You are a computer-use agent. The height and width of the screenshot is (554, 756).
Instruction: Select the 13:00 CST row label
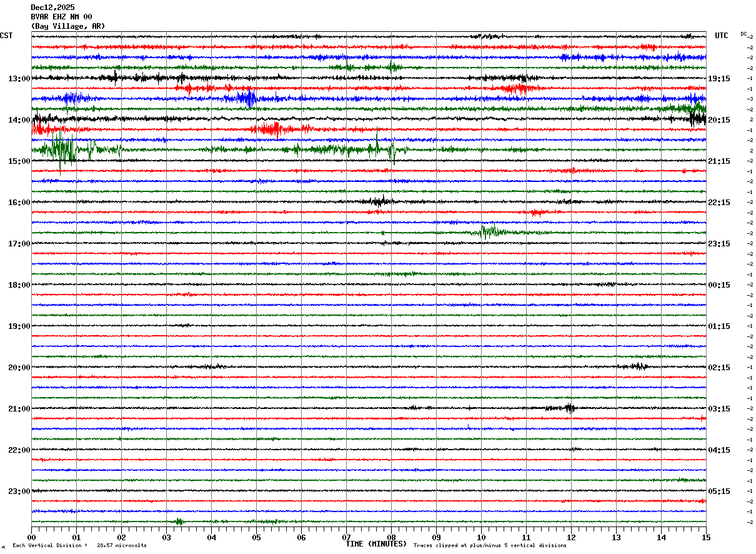pos(19,79)
